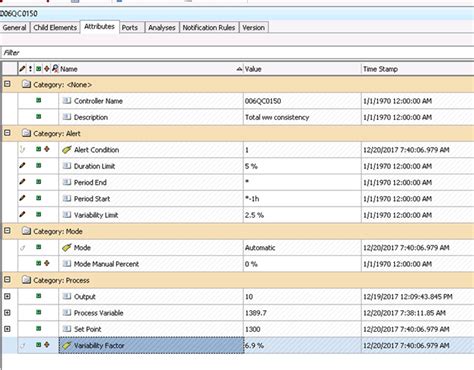The image size is (474, 370).
Task: Select the Alert Condition attribute name
Action: click(96, 150)
